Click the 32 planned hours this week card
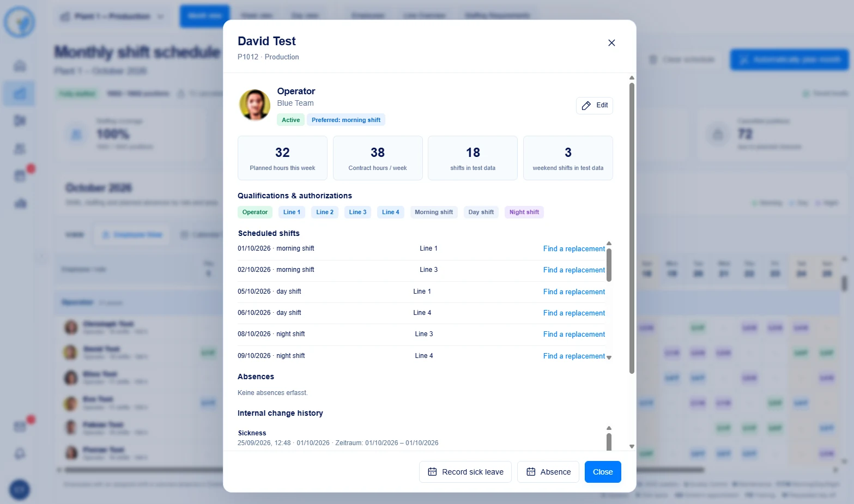This screenshot has height=504, width=854. tap(282, 158)
